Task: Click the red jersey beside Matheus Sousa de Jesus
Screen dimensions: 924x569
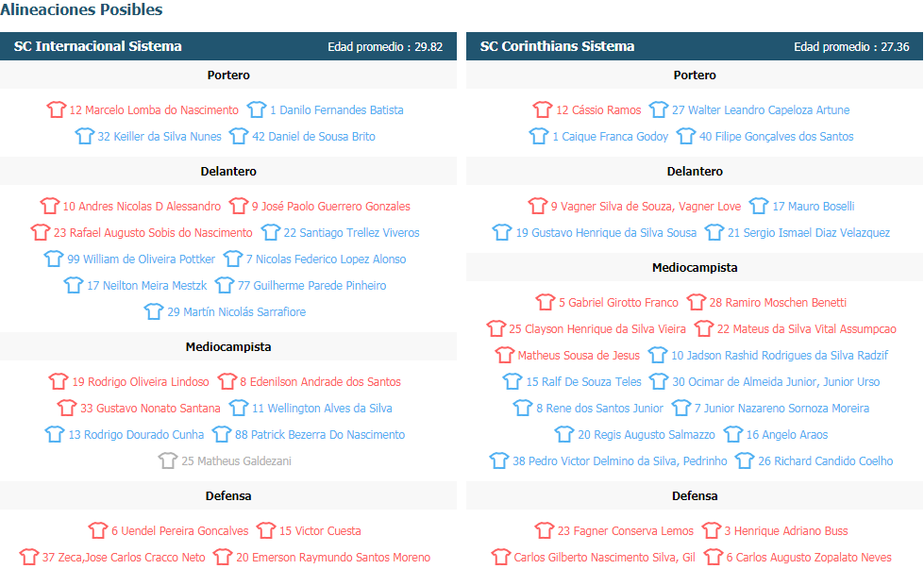Action: pos(504,355)
